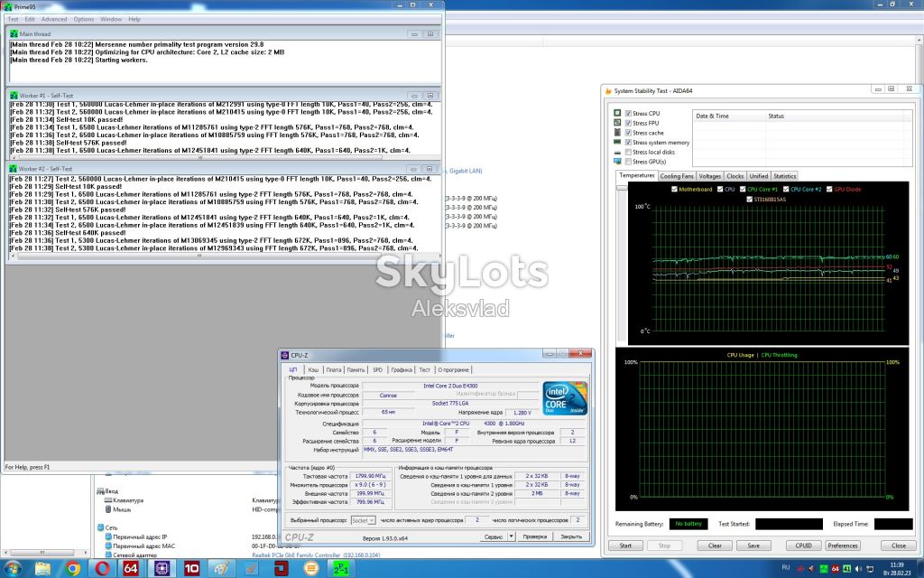Open the Options menu in Prime95
This screenshot has height=578, width=924.
(x=84, y=19)
